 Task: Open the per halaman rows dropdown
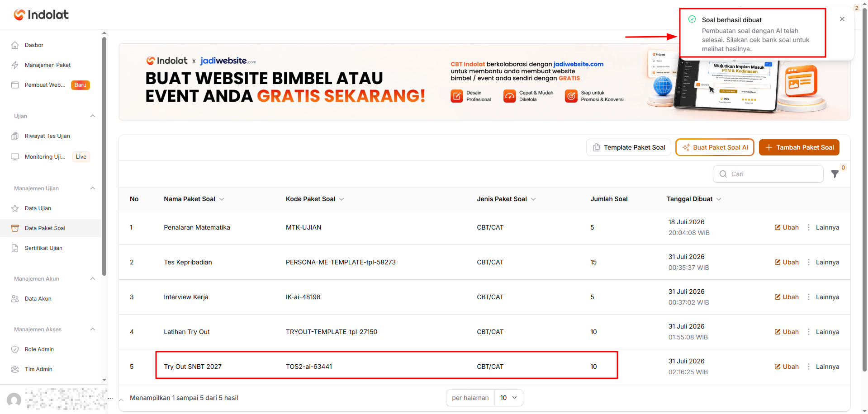[x=508, y=398]
